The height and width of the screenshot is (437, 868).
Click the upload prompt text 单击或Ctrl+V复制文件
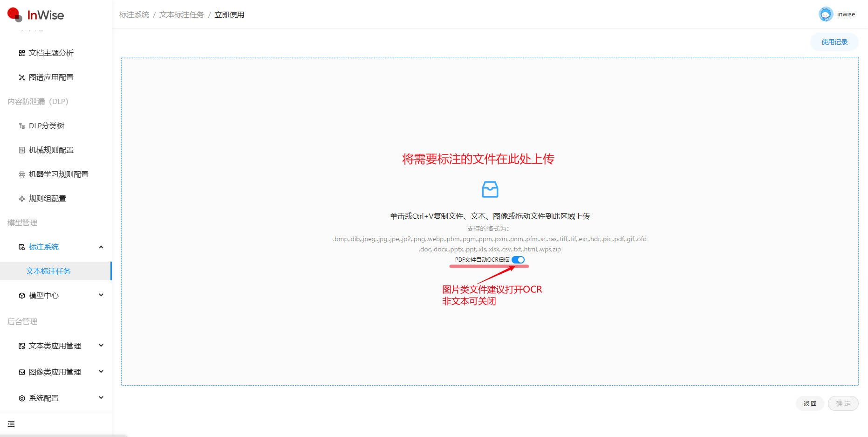(490, 216)
